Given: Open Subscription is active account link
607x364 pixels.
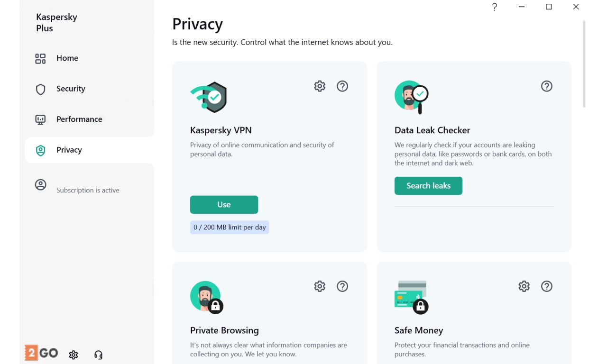Looking at the screenshot, I should (x=88, y=190).
